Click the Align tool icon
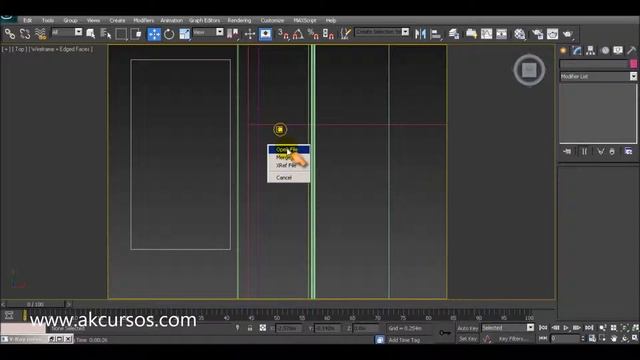Image resolution: width=640 pixels, height=360 pixels. 436,34
